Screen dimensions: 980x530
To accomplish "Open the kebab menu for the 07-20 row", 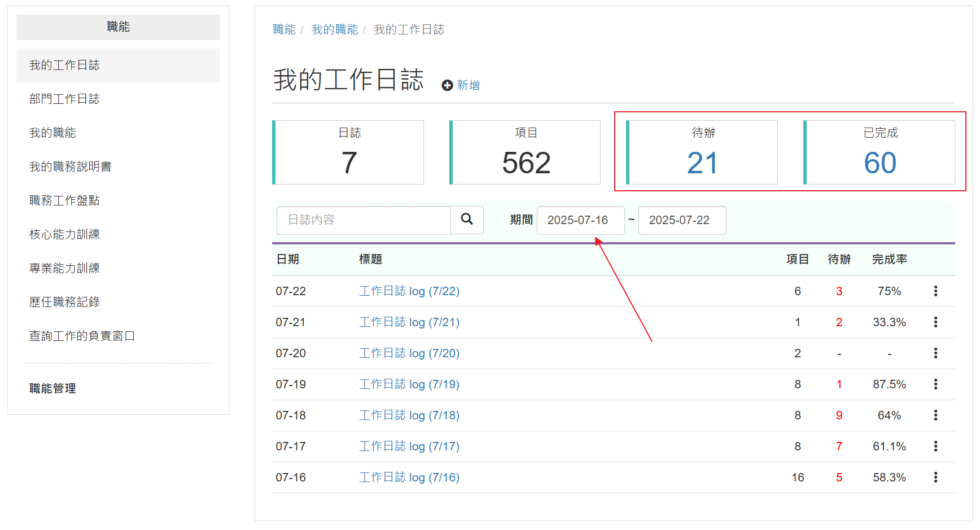I will click(935, 353).
